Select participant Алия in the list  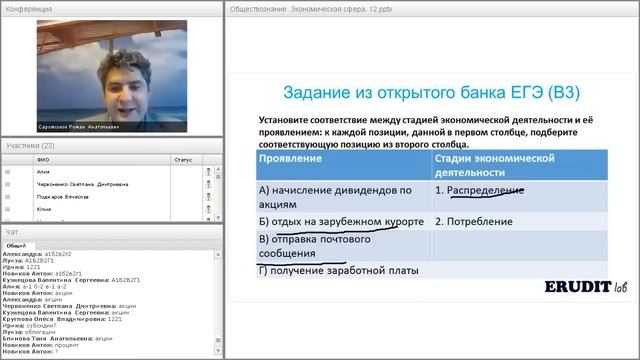tap(43, 172)
